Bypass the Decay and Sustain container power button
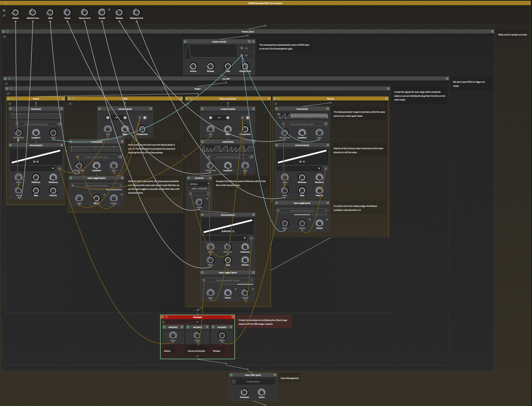Image resolution: width=532 pixels, height=406 pixels. click(x=187, y=98)
